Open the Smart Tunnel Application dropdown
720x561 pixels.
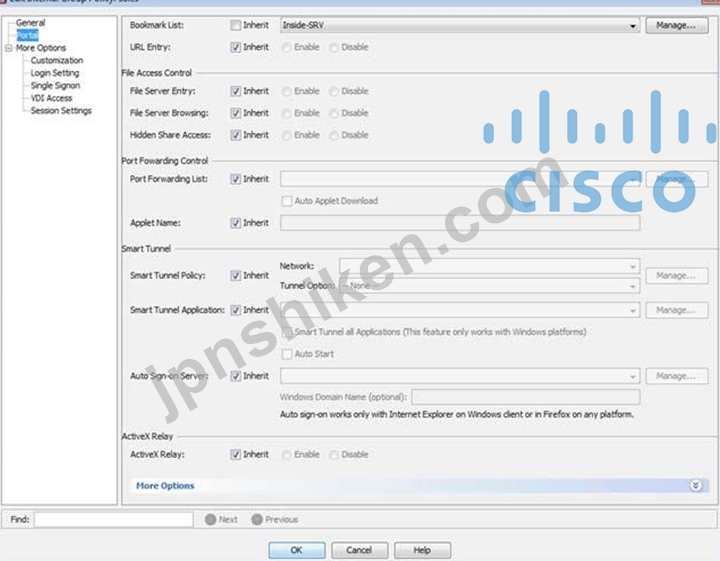[x=460, y=310]
